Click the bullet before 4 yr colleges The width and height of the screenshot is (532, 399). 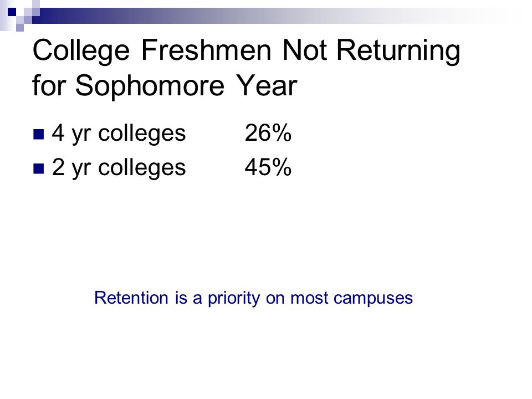point(39,134)
